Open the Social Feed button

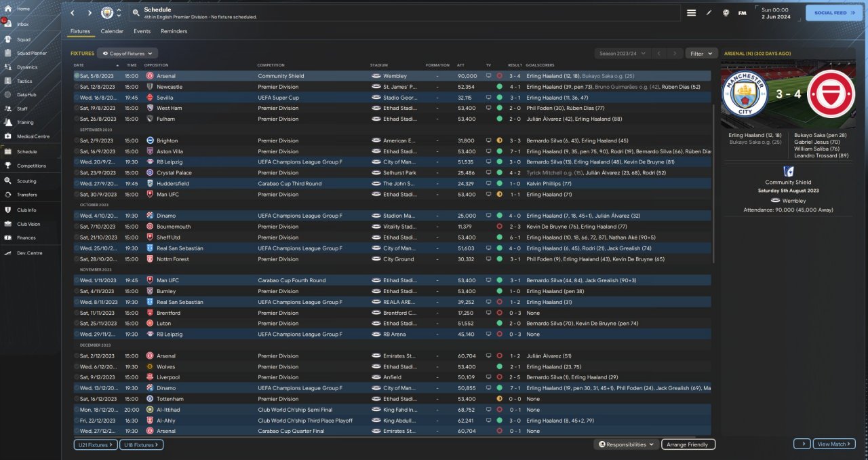click(x=834, y=13)
